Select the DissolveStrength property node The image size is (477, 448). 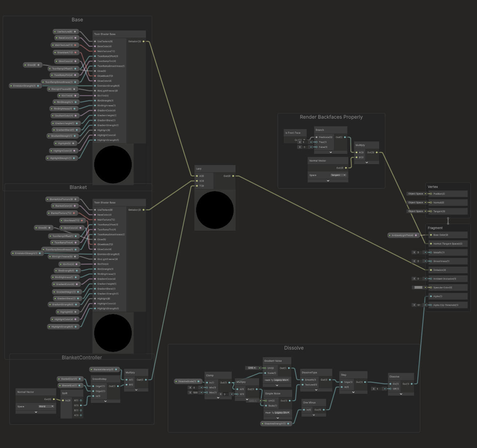[x=276, y=424]
